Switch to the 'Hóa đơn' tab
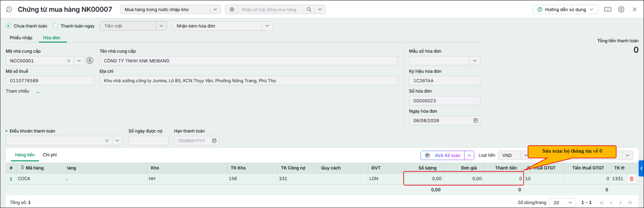Image resolution: width=644 pixels, height=208 pixels. 52,37
